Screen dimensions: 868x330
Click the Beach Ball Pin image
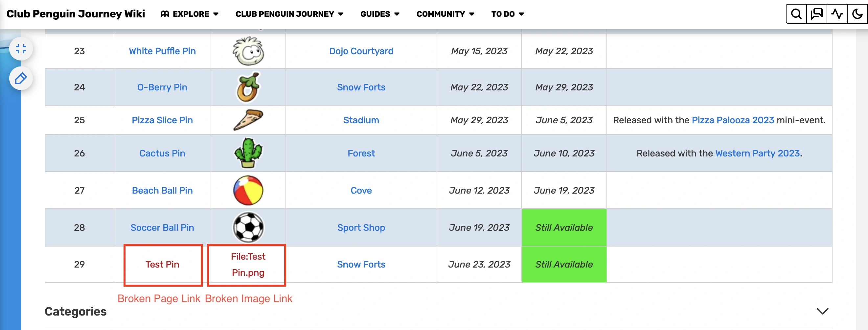click(x=248, y=190)
